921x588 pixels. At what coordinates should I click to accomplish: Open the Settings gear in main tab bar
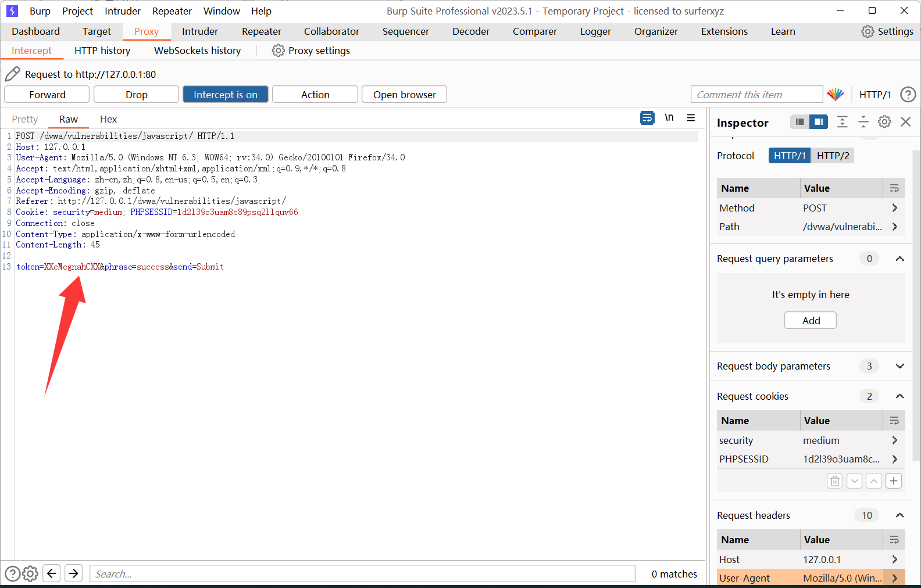click(x=868, y=31)
